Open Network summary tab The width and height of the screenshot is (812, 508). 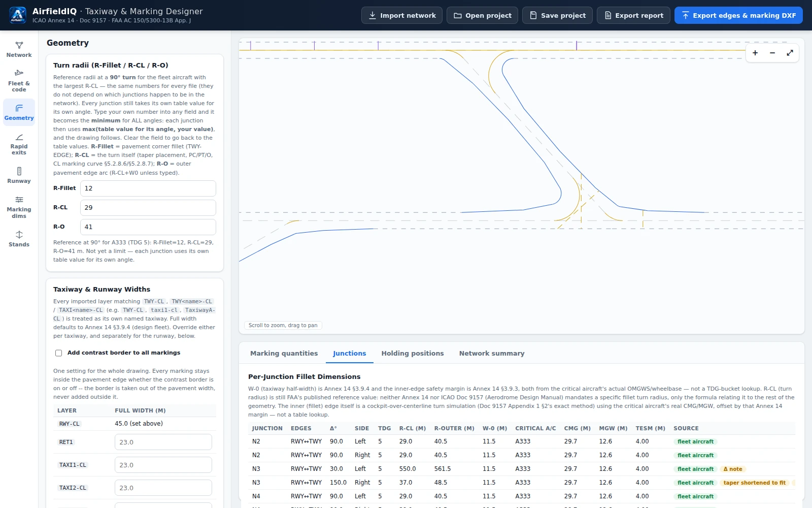tap(492, 354)
